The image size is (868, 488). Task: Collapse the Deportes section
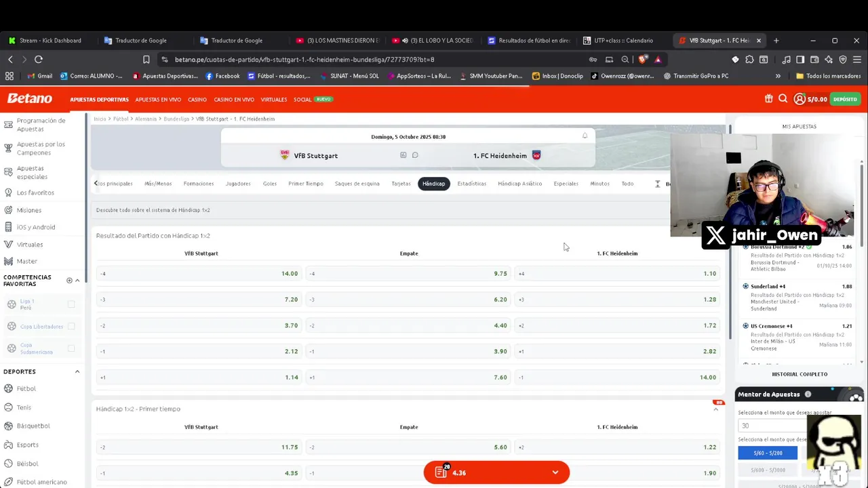click(77, 371)
